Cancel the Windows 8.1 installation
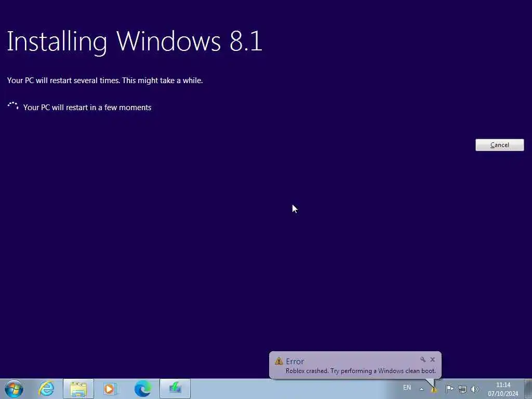Screen dimensions: 532x399 click(499, 145)
